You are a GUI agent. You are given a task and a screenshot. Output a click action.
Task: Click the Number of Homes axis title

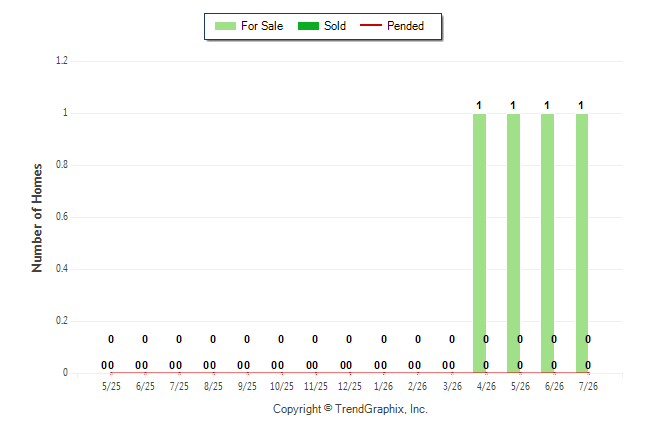[37, 218]
